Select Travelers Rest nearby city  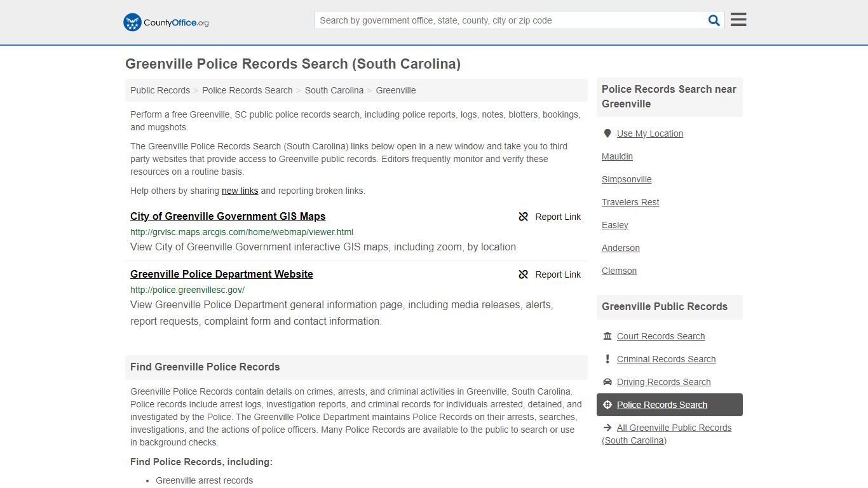tap(630, 202)
